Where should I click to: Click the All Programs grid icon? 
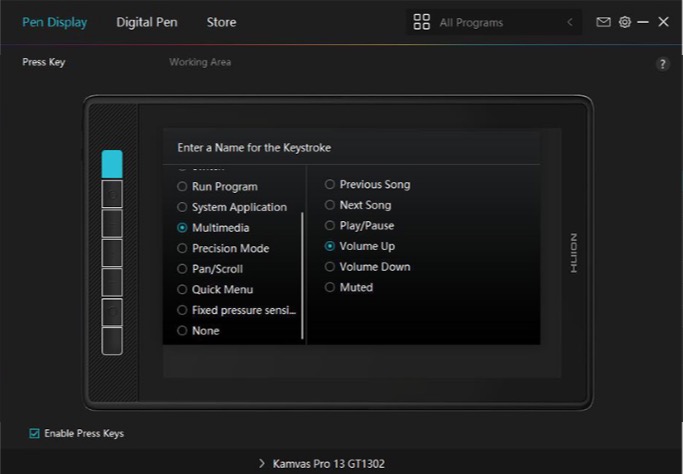pos(421,22)
